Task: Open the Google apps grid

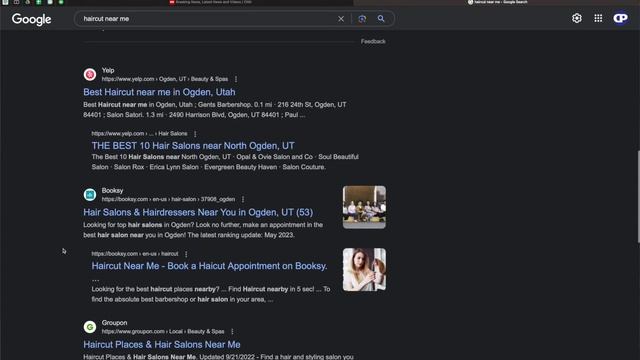Action: coord(598,18)
